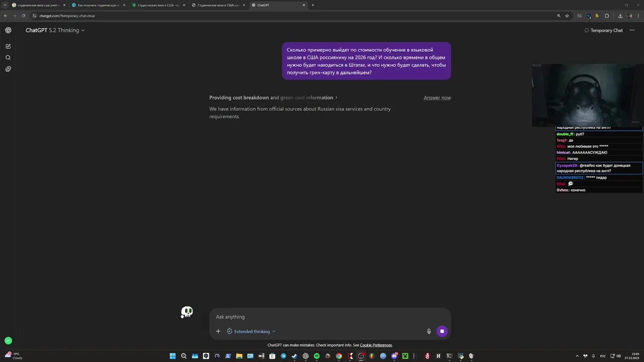Image resolution: width=644 pixels, height=362 pixels.
Task: Open the Cookie Preferences link
Action: point(376,345)
